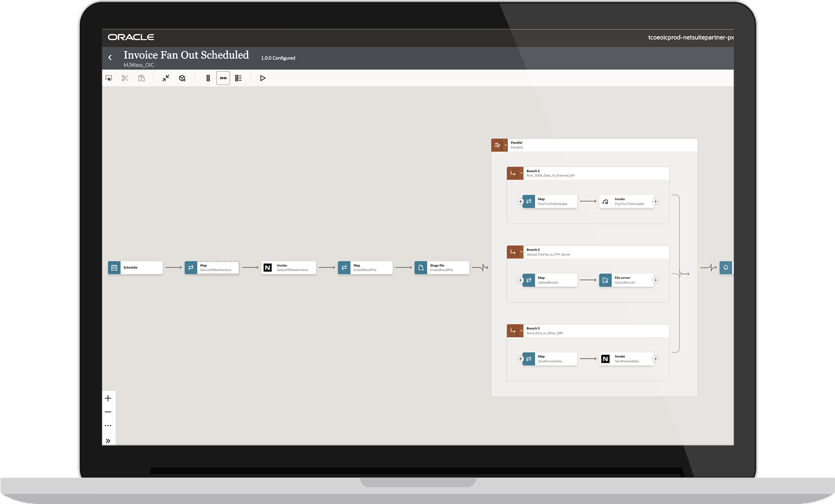This screenshot has height=504, width=835.
Task: Open Branch 3 dropdown chevron
Action: [521, 330]
